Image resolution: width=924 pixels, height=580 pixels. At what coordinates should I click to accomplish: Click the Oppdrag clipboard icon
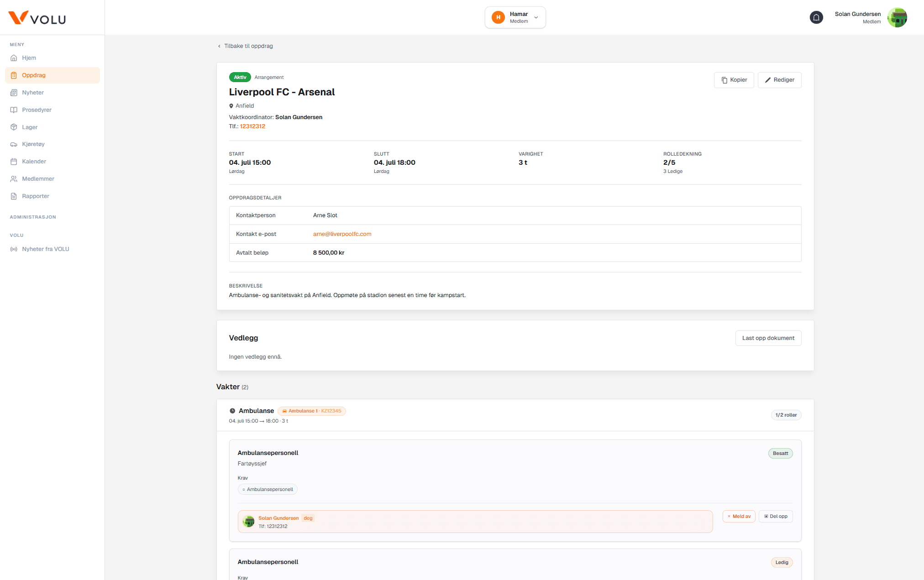(14, 75)
